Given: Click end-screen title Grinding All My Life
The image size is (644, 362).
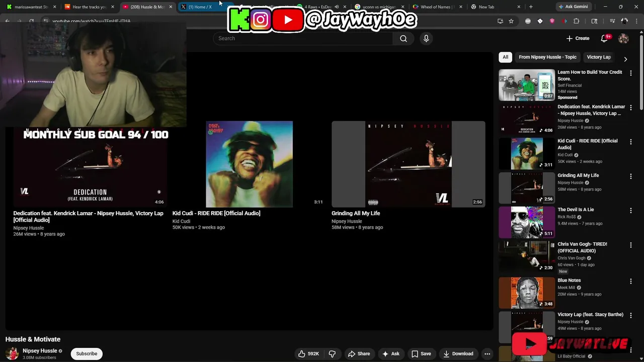Looking at the screenshot, I should click(356, 213).
